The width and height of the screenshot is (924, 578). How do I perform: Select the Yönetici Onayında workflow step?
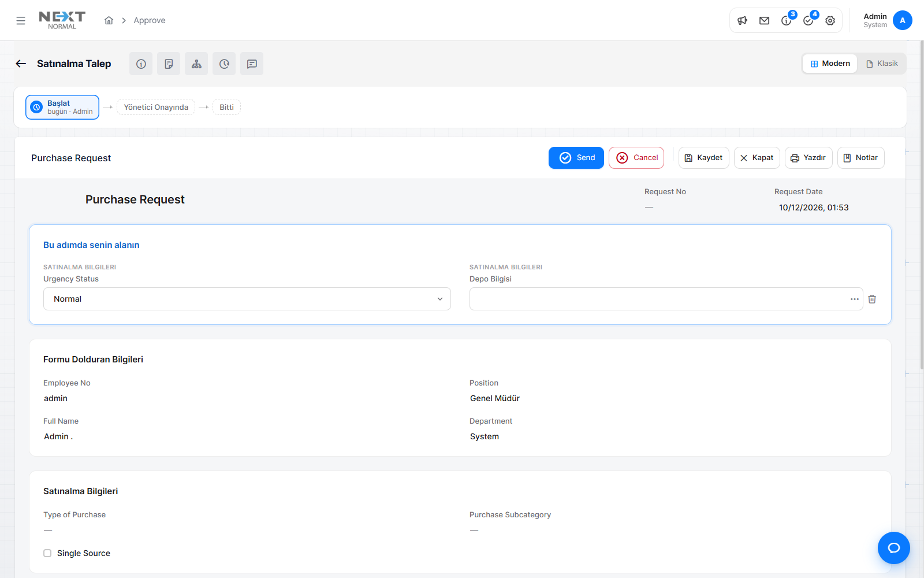pos(156,107)
